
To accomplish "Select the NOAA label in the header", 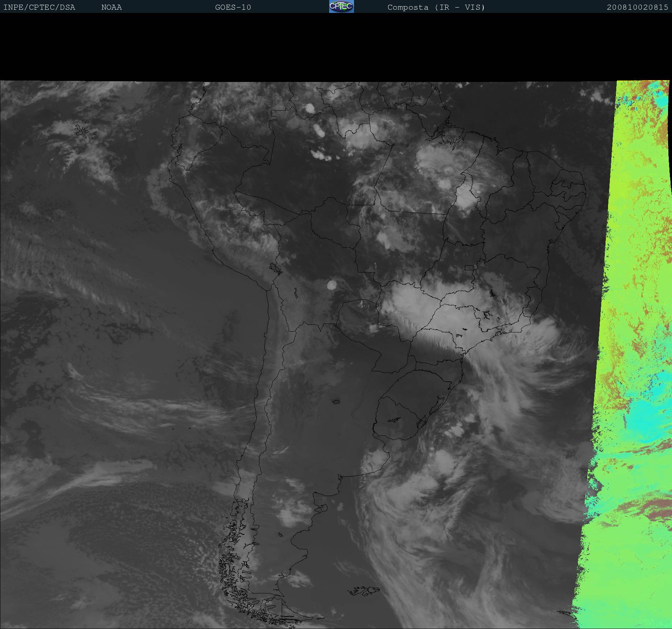I will 111,8.
